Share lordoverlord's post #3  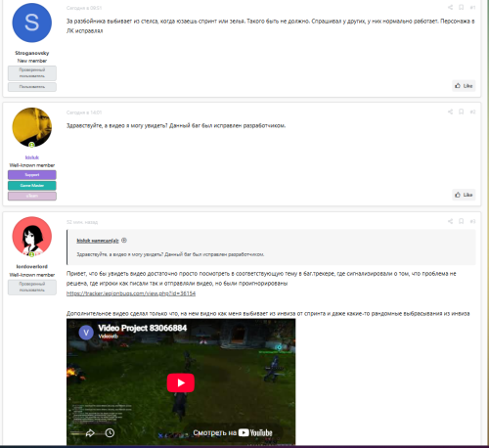pyautogui.click(x=450, y=221)
